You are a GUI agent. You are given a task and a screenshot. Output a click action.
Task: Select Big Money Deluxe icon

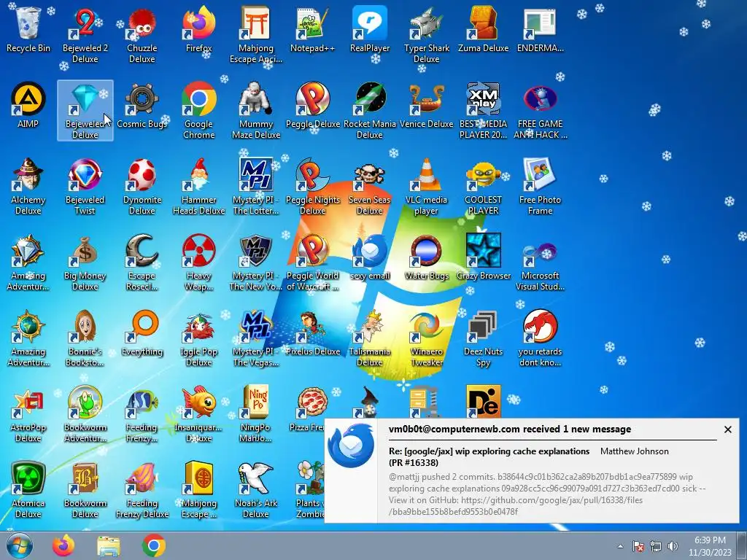(x=85, y=262)
